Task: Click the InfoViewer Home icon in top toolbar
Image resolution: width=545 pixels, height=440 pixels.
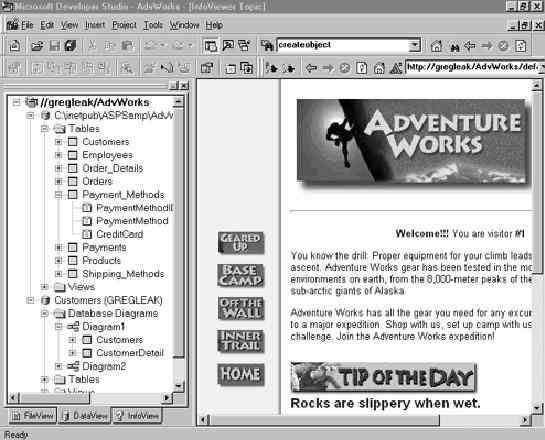Action: (x=436, y=46)
